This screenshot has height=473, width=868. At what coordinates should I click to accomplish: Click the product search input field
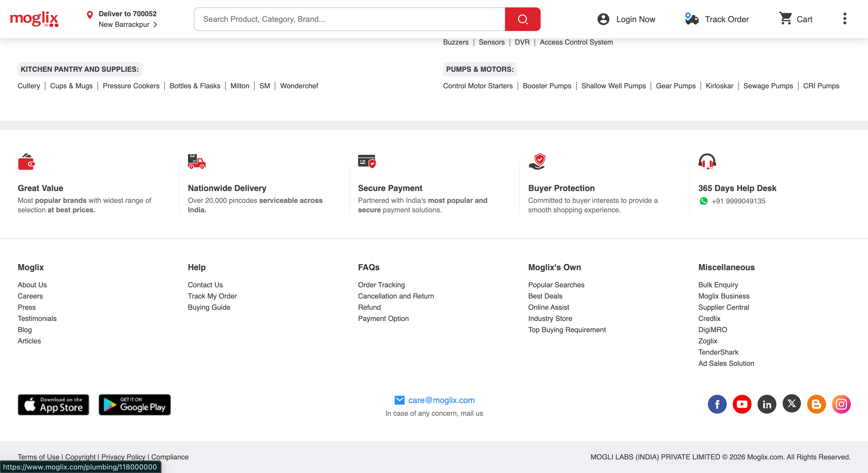tap(350, 19)
